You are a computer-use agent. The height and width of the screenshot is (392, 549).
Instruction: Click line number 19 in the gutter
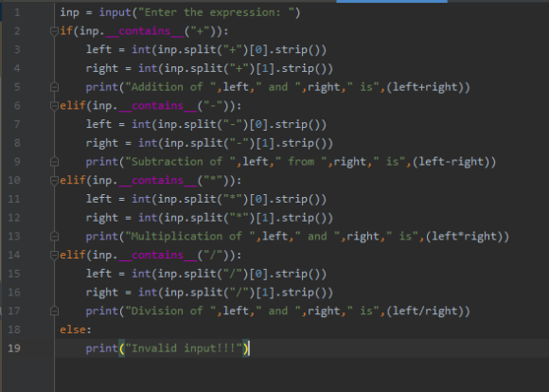tap(14, 348)
